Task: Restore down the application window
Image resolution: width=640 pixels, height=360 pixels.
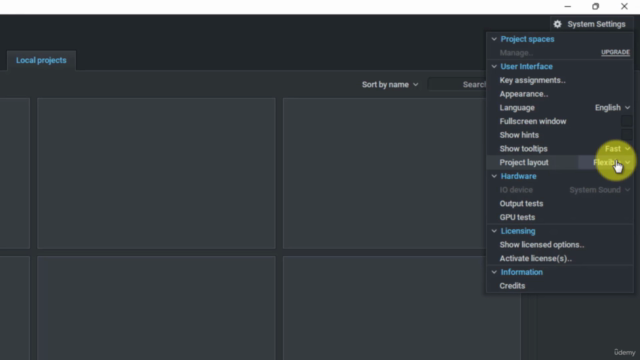Action: tap(596, 7)
